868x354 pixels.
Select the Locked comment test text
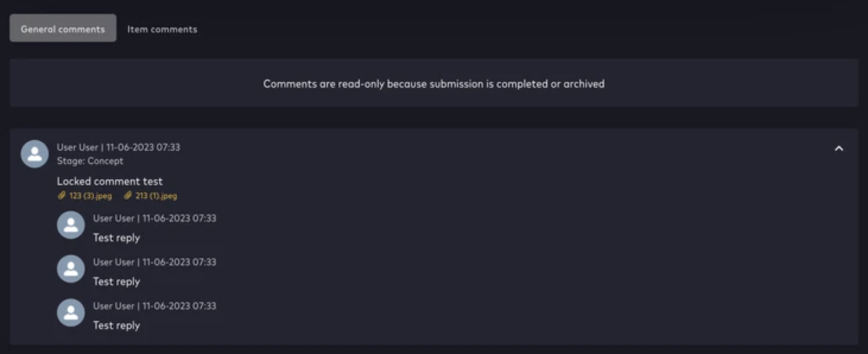click(x=110, y=181)
